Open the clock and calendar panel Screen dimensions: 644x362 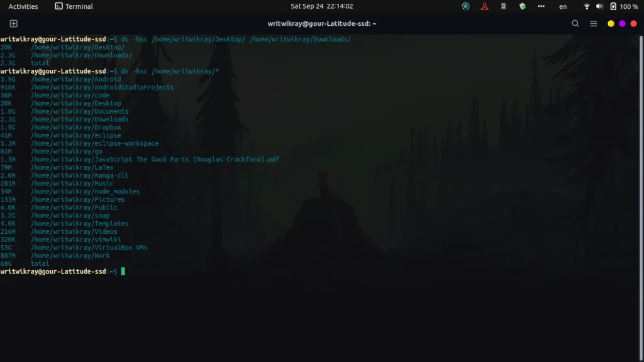tap(321, 6)
